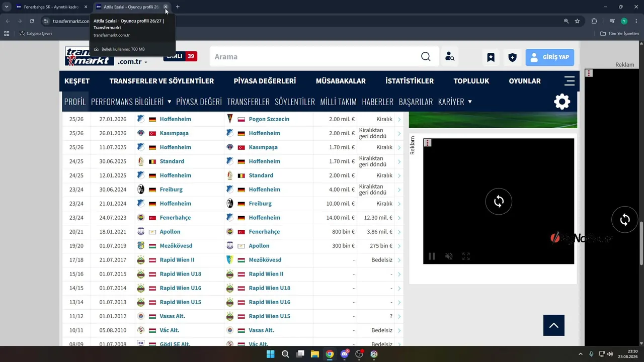Image resolution: width=644 pixels, height=362 pixels.
Task: Bookmark this page with the star icon
Action: tap(577, 21)
